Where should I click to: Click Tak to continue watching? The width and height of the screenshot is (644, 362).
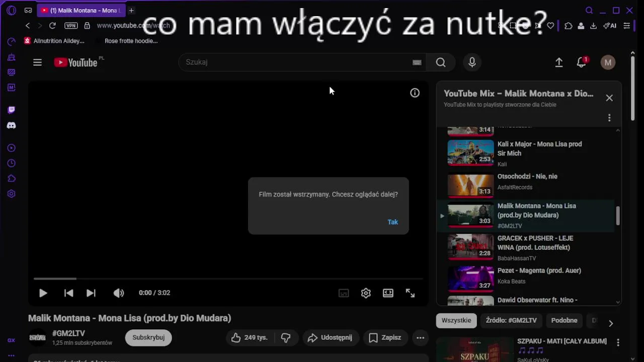393,222
